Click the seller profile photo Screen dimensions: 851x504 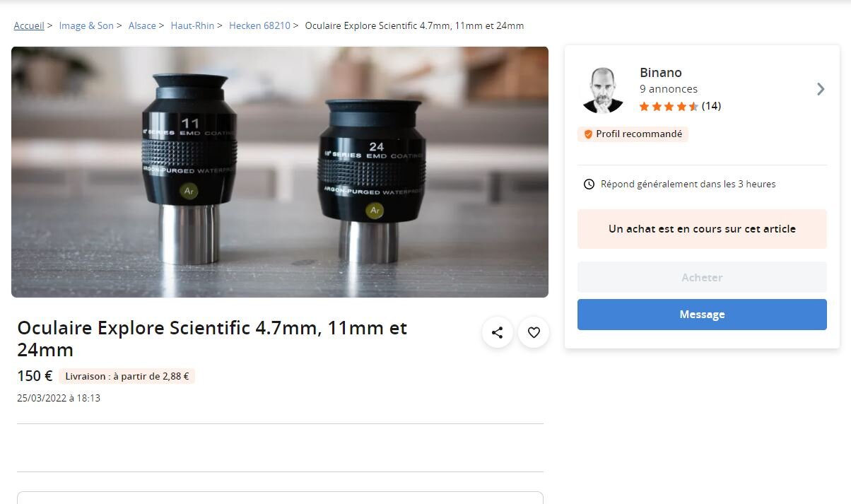pos(603,90)
